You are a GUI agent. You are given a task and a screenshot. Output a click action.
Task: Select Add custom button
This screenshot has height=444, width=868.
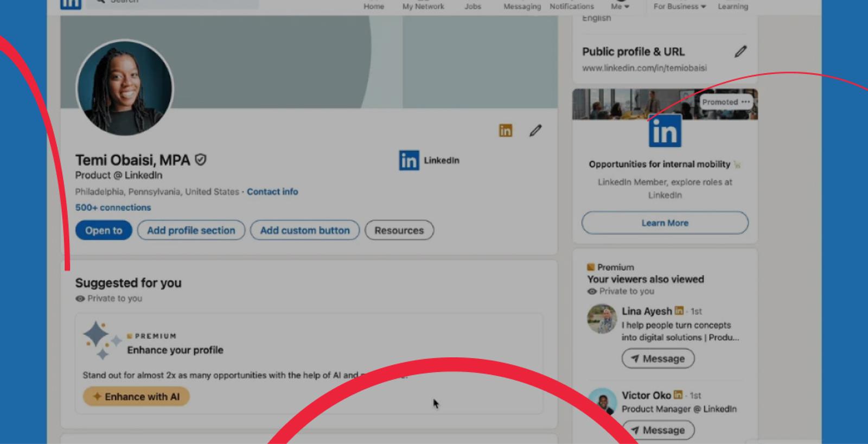tap(305, 230)
